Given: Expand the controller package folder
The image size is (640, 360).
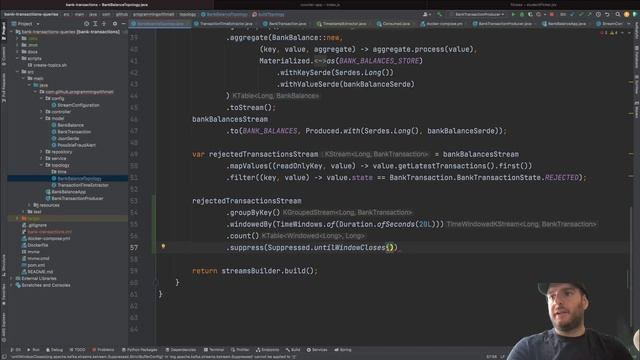Looking at the screenshot, I should click(x=41, y=112).
